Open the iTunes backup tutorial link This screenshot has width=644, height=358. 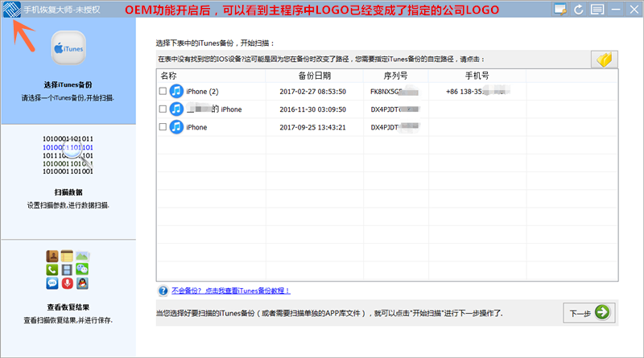tap(231, 290)
